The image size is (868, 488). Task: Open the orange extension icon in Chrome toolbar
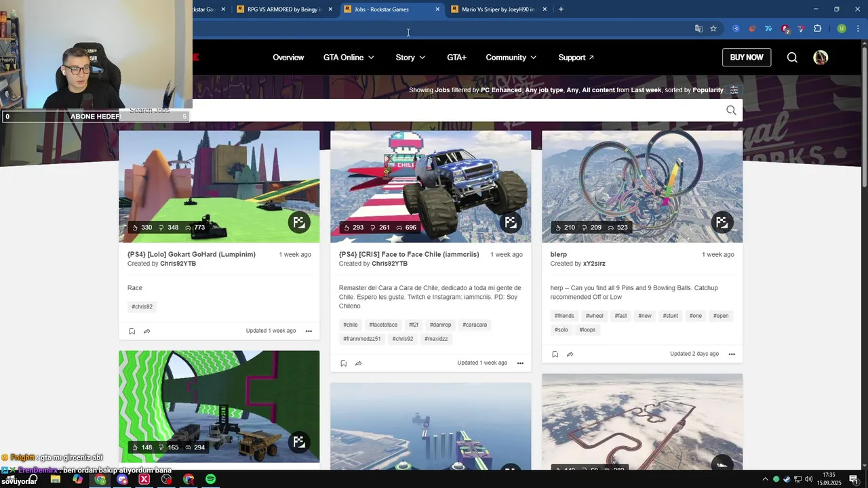pyautogui.click(x=752, y=28)
